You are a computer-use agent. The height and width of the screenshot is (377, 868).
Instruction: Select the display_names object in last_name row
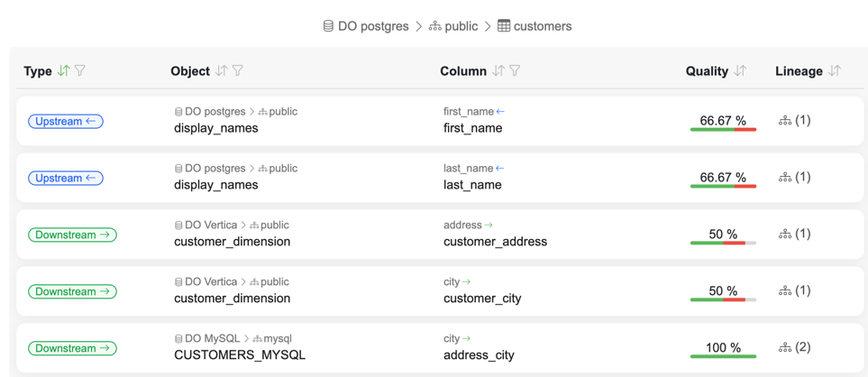point(215,184)
